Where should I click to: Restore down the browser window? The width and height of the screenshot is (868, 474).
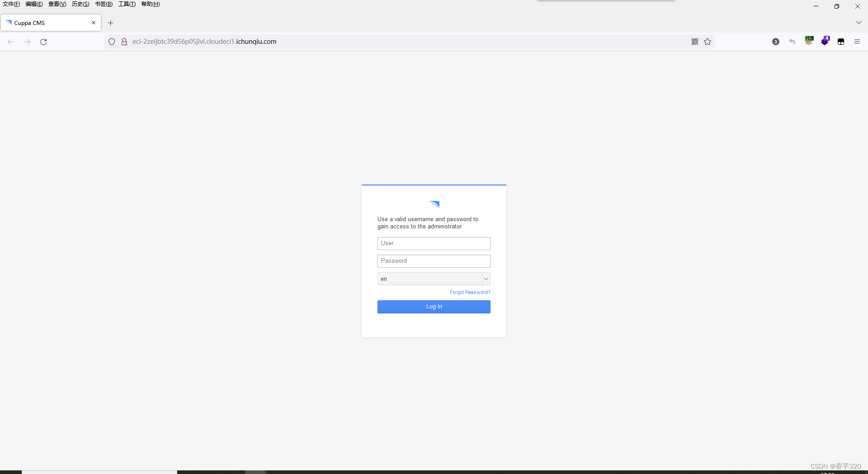pos(837,6)
